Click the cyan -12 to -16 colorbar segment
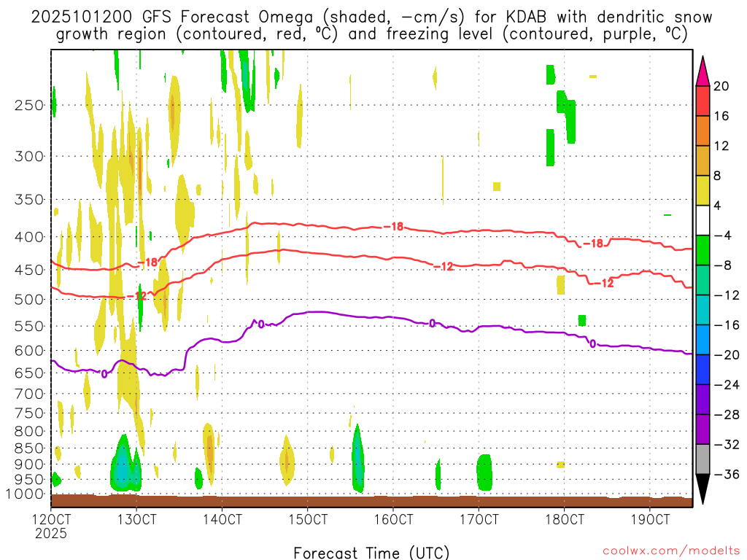 tap(703, 310)
